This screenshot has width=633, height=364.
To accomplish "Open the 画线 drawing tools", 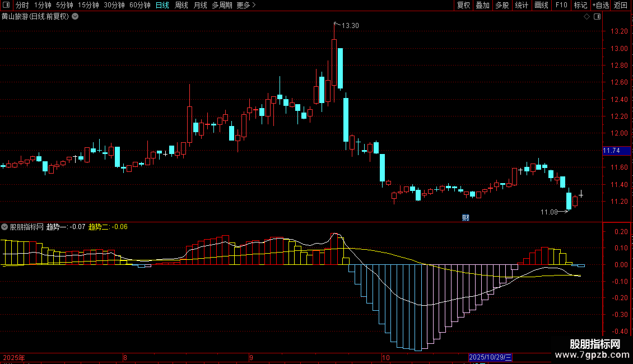I will 541,5.
